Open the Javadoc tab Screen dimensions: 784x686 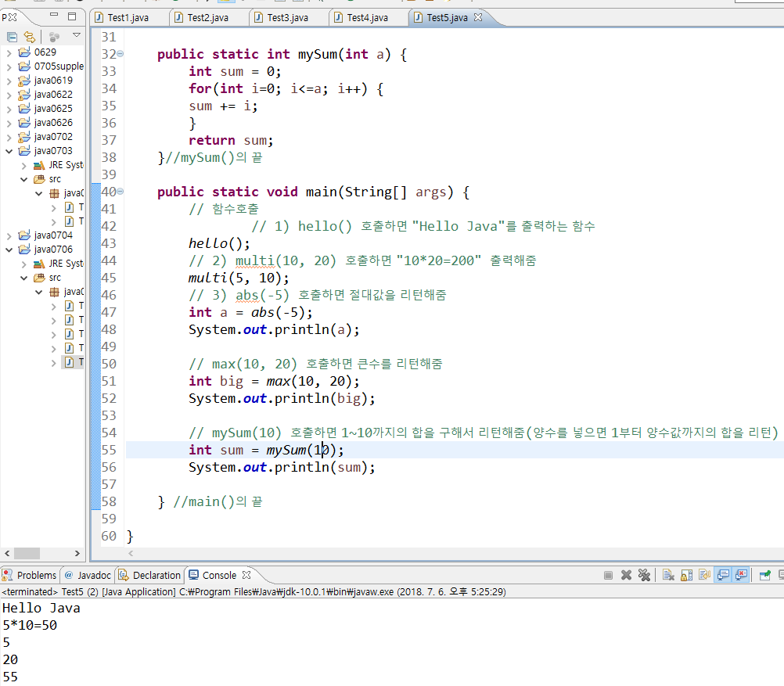coord(88,576)
